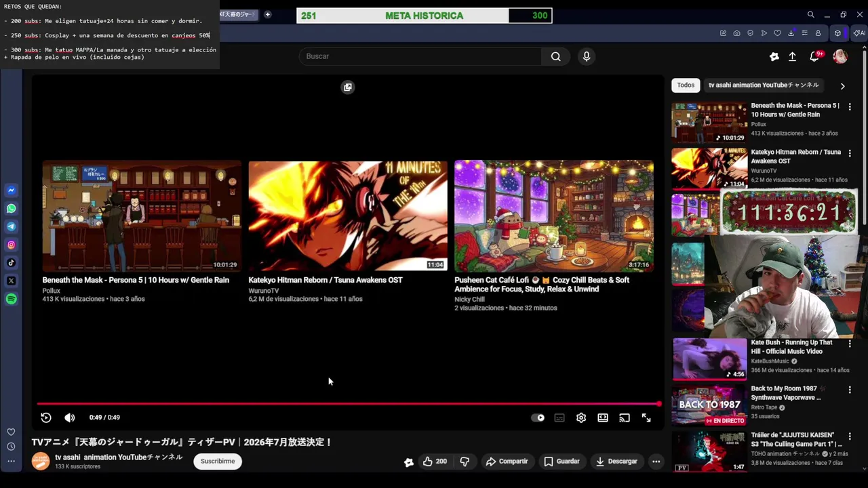
Task: Click the video progress bar
Action: click(349, 404)
